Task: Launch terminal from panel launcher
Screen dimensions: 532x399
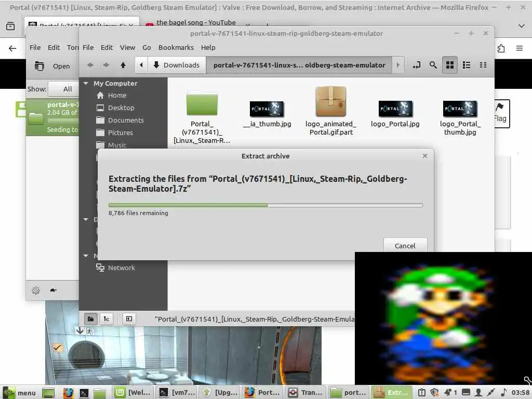Action: [x=84, y=393]
